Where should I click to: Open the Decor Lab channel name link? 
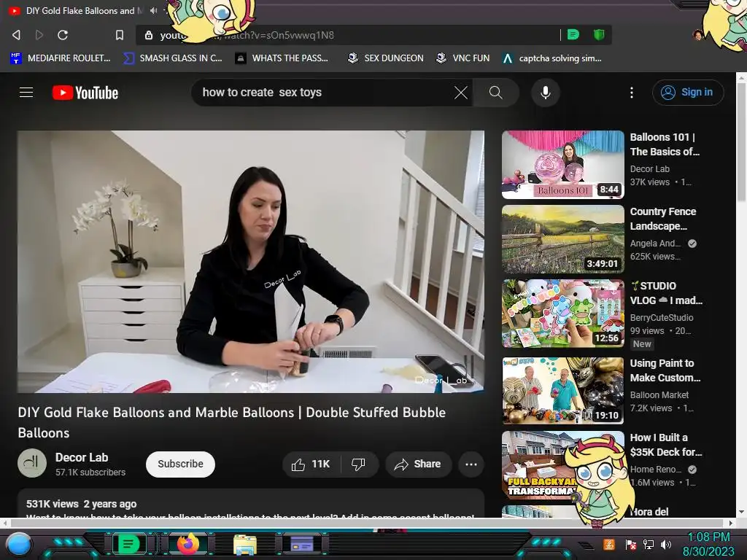(x=82, y=457)
